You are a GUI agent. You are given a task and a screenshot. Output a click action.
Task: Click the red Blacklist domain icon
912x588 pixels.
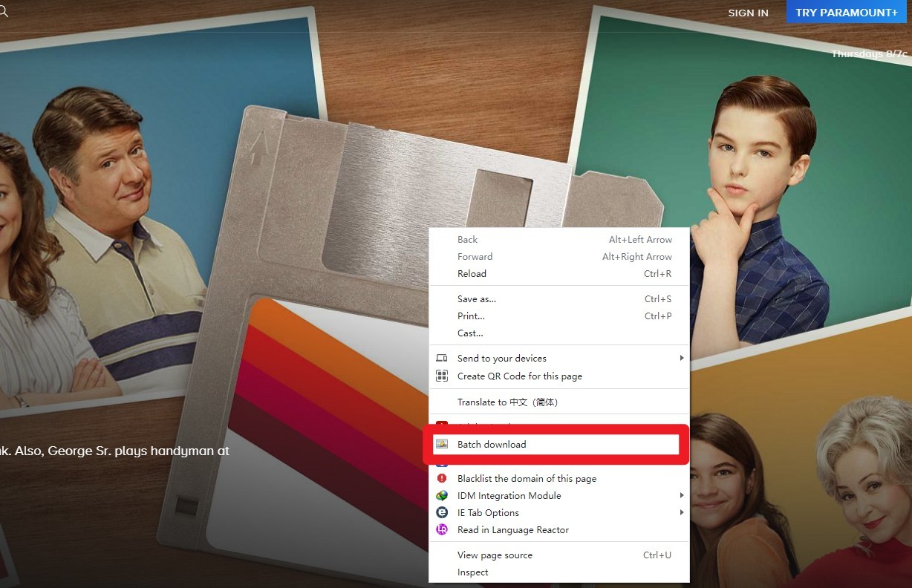point(442,478)
